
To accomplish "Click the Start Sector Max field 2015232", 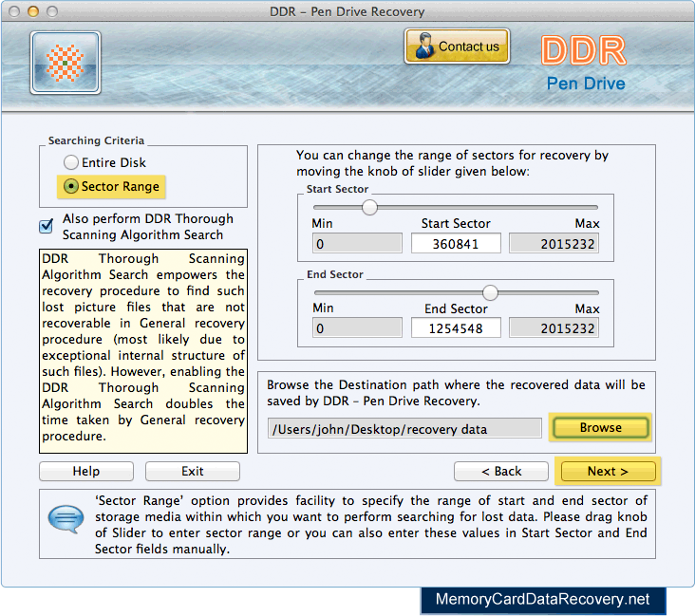I will pos(554,243).
